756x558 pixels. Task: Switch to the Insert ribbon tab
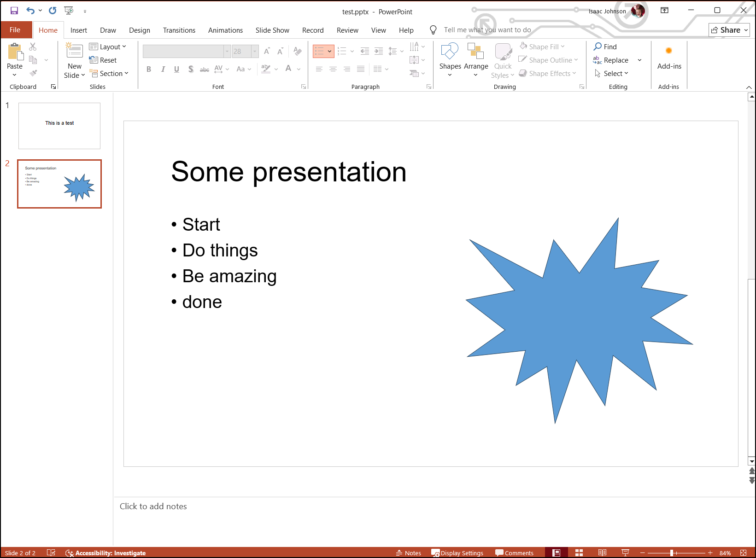pos(78,30)
